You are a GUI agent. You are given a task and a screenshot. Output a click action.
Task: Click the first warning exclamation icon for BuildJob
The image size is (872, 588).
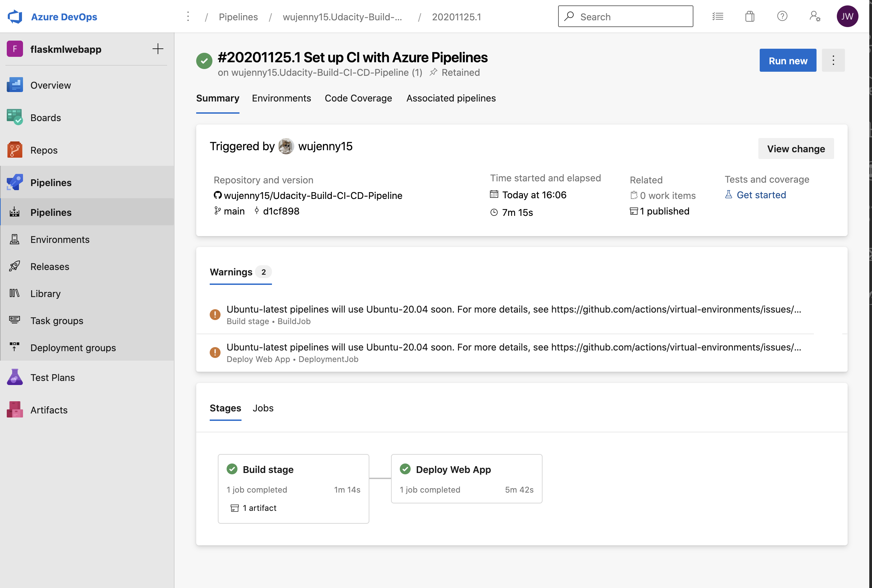[215, 315]
